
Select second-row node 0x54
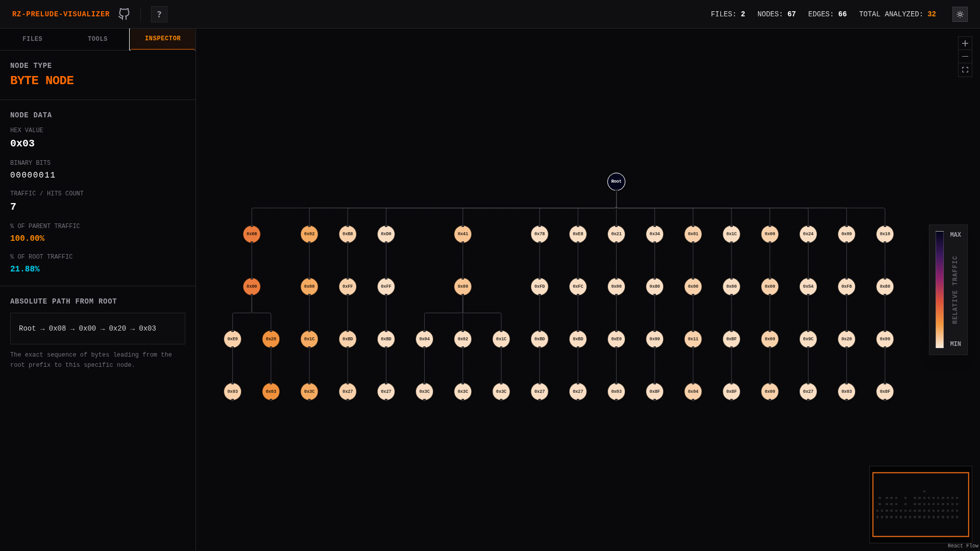tap(808, 287)
